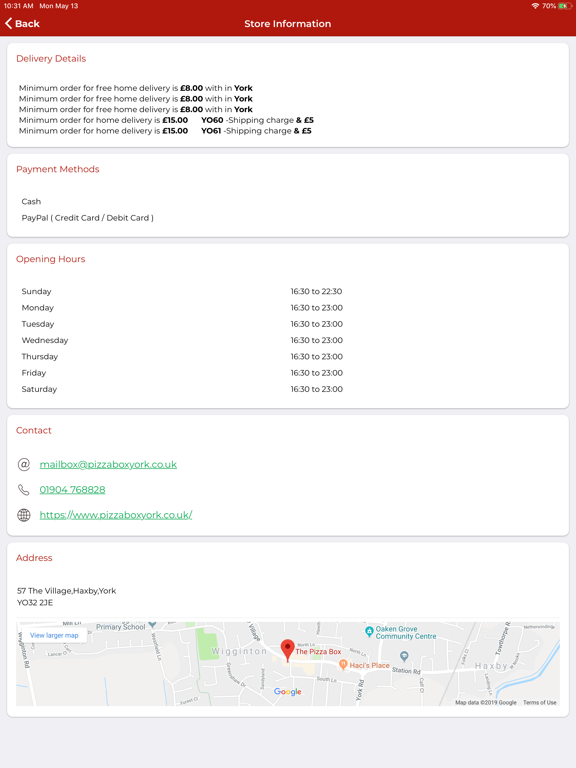Open the mailbox@pizzaboxyork.co.uk email link
Viewport: 576px width, 768px height.
108,464
